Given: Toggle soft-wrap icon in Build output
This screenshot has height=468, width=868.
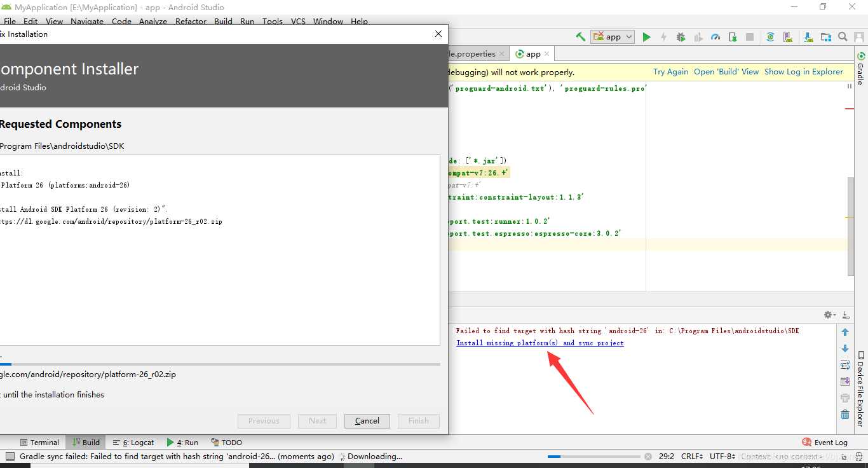Looking at the screenshot, I should pos(845,365).
